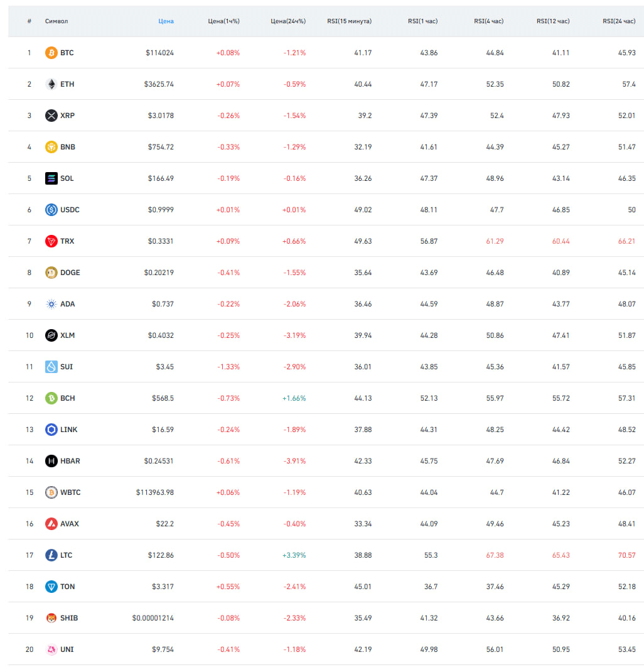Open the HBAR symbol link
Image resolution: width=644 pixels, height=667 pixels.
tap(70, 461)
